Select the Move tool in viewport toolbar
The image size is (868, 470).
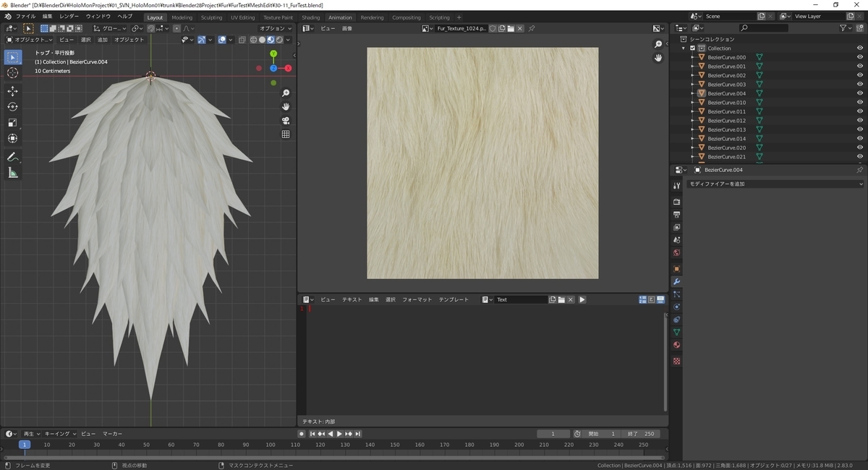coord(13,90)
